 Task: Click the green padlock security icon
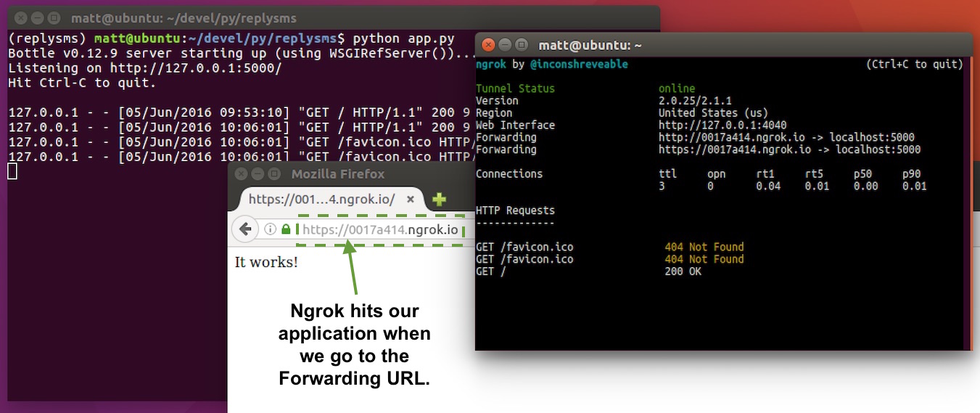coord(287,229)
